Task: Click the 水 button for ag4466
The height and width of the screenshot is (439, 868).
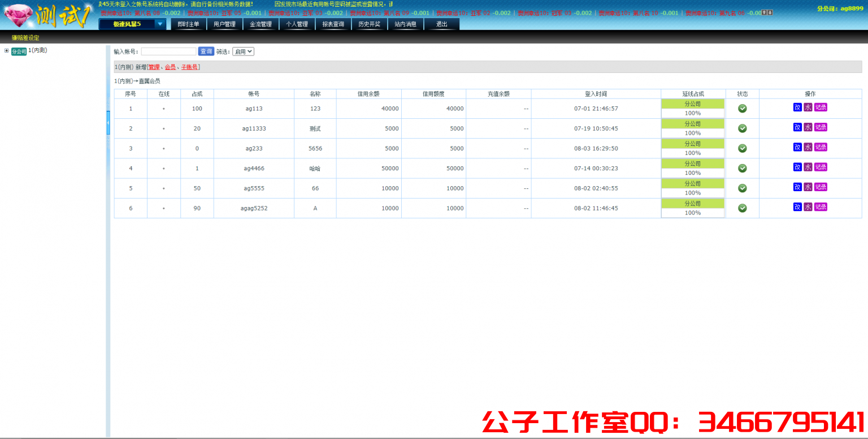Action: pyautogui.click(x=808, y=167)
